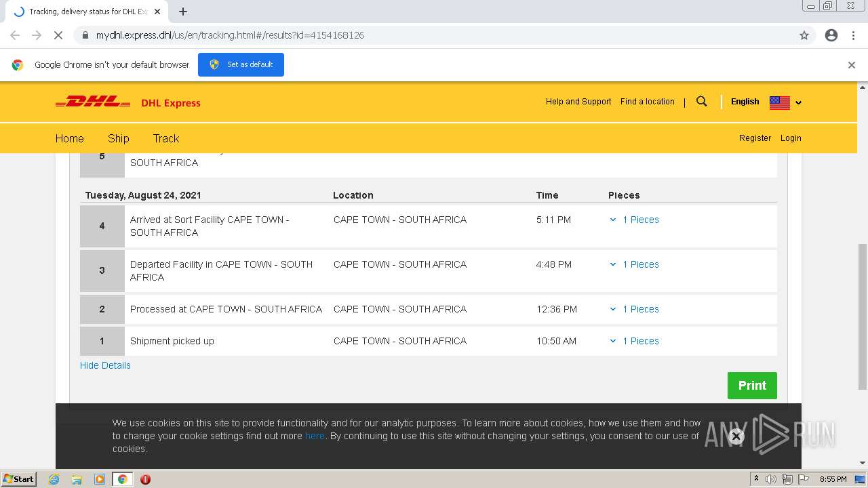This screenshot has width=868, height=488.
Task: Launch Internet Explorer from taskbar
Action: pos(54,479)
